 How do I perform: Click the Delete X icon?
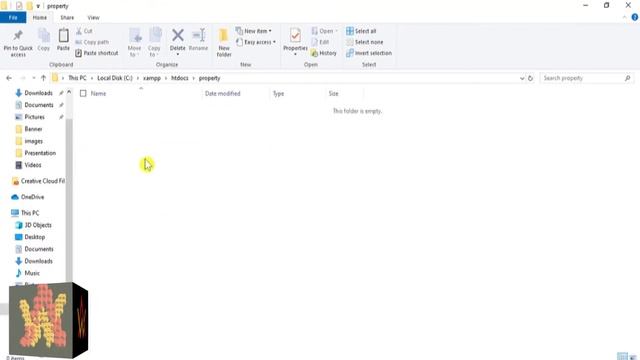(x=178, y=35)
